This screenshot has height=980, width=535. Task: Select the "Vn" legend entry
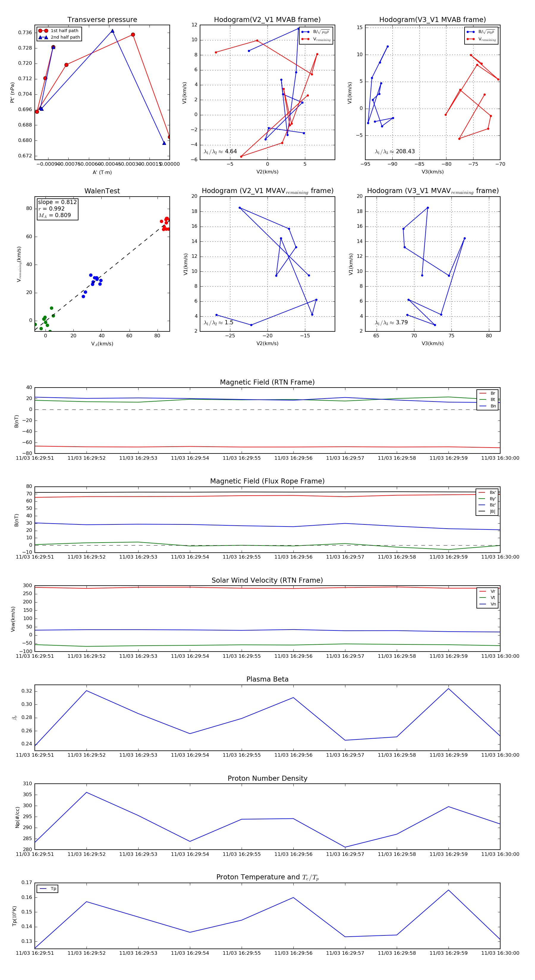tap(488, 604)
